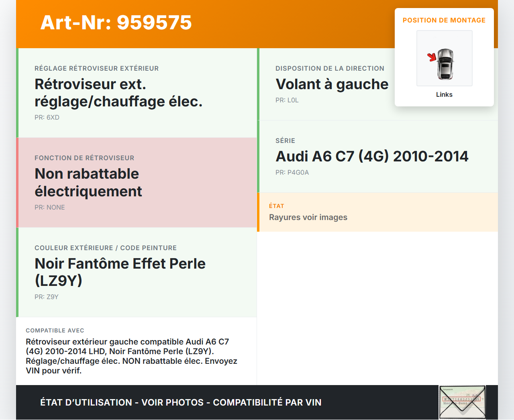Image resolution: width=514 pixels, height=420 pixels.
Task: Click the 'COMPATIBLE AVEC' label
Action: (x=55, y=330)
